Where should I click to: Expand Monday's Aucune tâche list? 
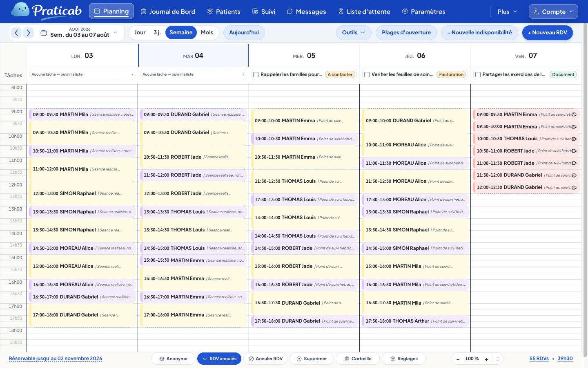click(x=82, y=74)
